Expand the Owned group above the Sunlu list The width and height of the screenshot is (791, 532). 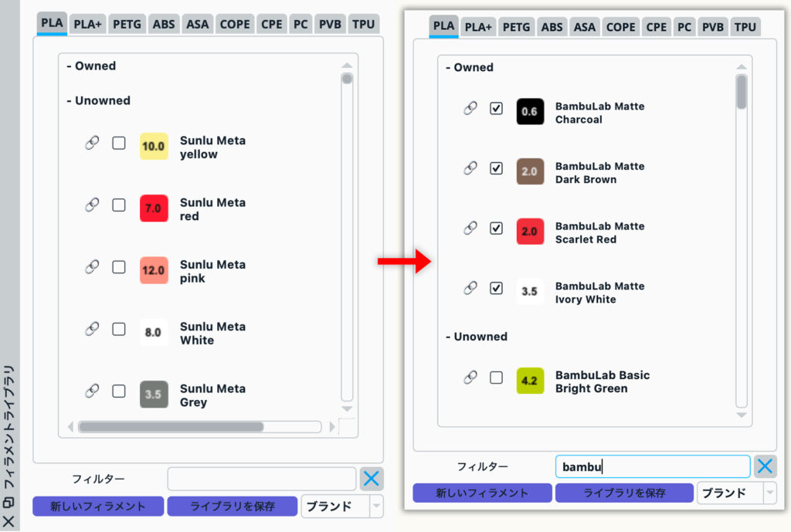(91, 66)
